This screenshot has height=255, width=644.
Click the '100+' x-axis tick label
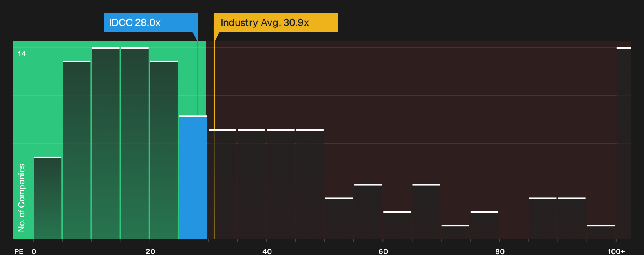tap(616, 251)
